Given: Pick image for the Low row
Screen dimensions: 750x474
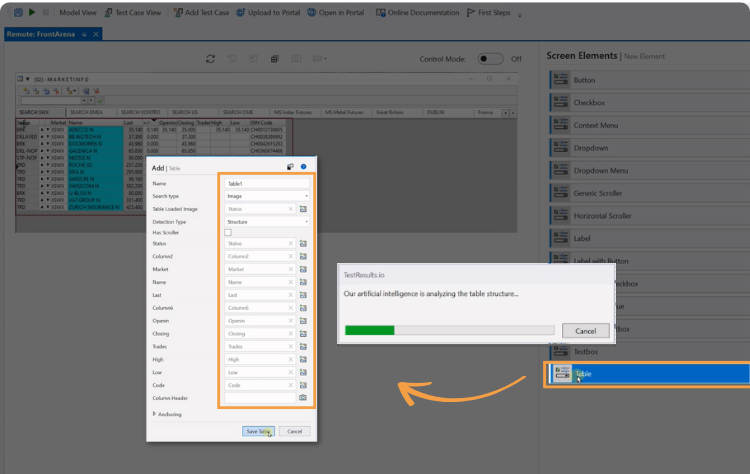Looking at the screenshot, I should click(x=303, y=372).
